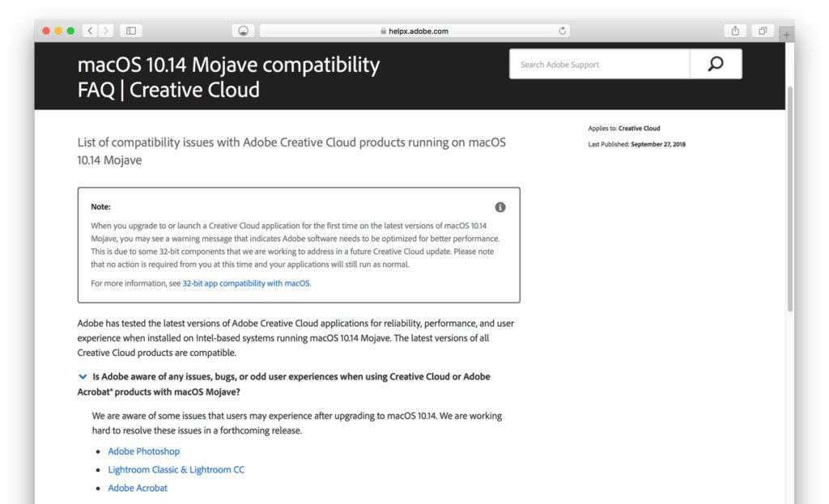This screenshot has height=504, width=829.
Task: Open a new tab with plus button
Action: [x=786, y=35]
